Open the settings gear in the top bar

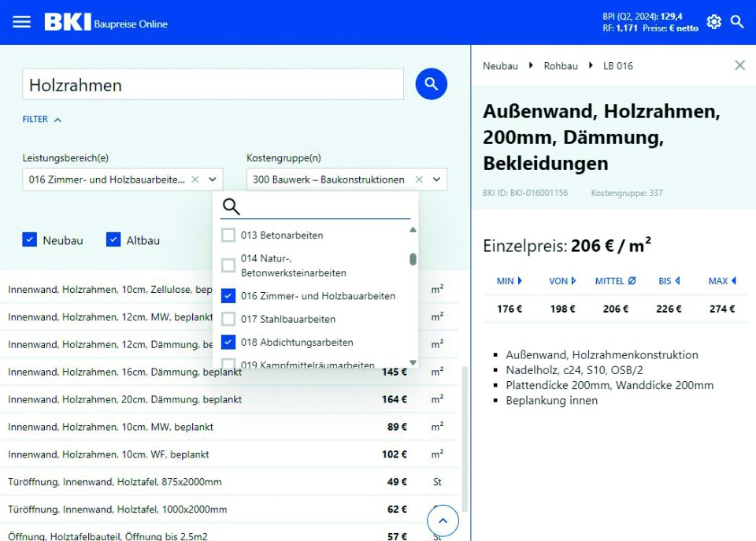click(713, 21)
